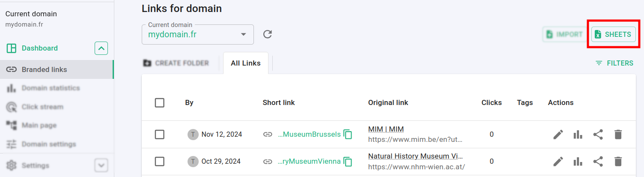Check the box for the Oct 29 link
Viewport: 644px width, 177px height.
[160, 162]
